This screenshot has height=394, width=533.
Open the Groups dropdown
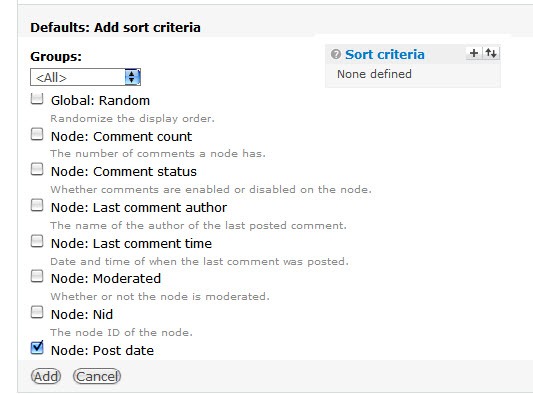[85, 77]
